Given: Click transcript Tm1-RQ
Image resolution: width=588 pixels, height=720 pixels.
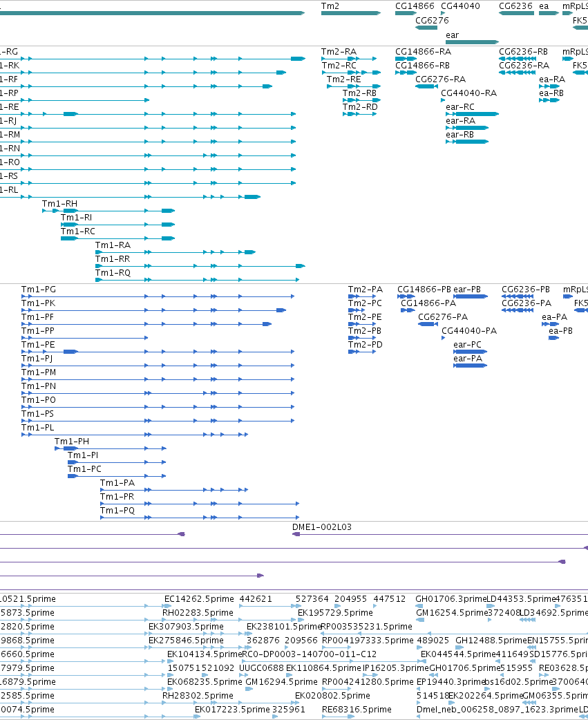Looking at the screenshot, I should tap(198, 280).
